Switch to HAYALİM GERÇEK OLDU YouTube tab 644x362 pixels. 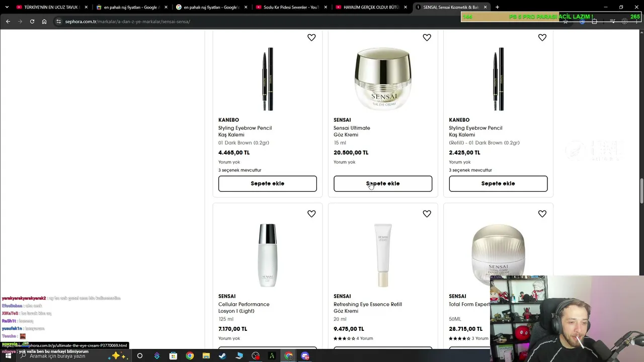pyautogui.click(x=371, y=7)
